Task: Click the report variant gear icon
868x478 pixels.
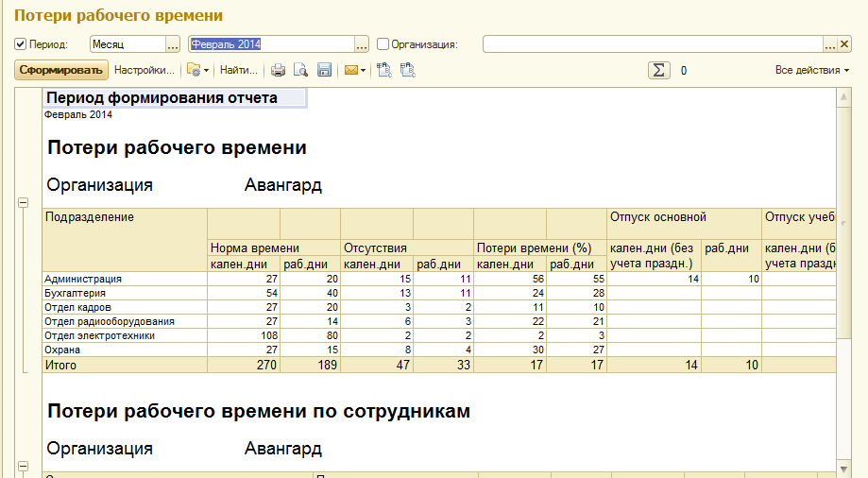Action: point(195,70)
